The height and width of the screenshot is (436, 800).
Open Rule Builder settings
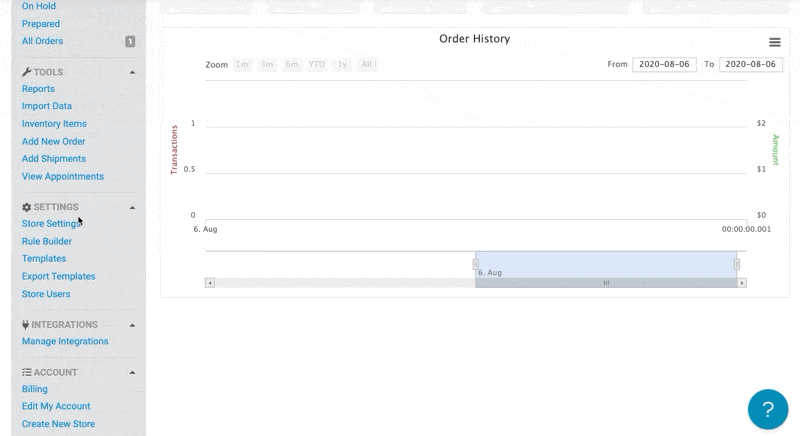pos(47,241)
